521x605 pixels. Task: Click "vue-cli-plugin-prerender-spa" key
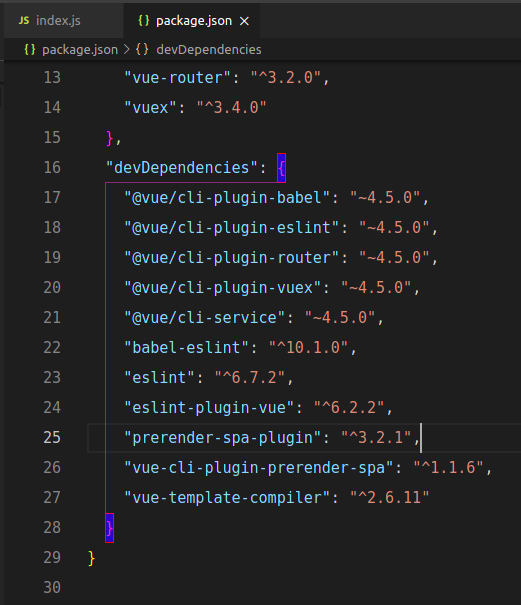click(x=259, y=468)
